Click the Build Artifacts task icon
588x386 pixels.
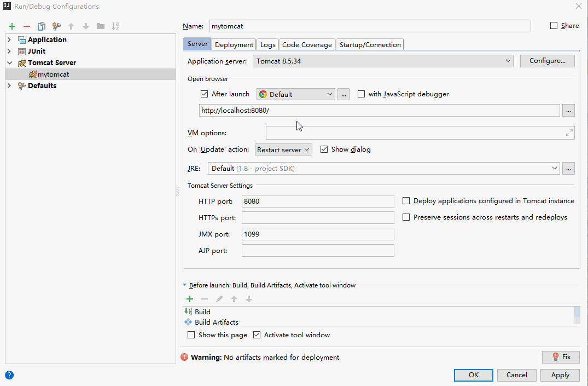tap(188, 322)
